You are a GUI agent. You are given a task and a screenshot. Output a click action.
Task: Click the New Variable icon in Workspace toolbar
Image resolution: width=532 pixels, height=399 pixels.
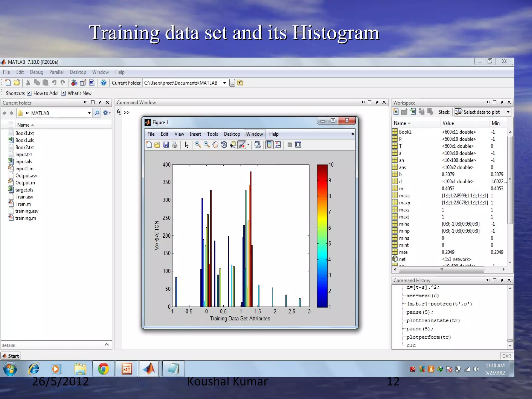click(396, 112)
